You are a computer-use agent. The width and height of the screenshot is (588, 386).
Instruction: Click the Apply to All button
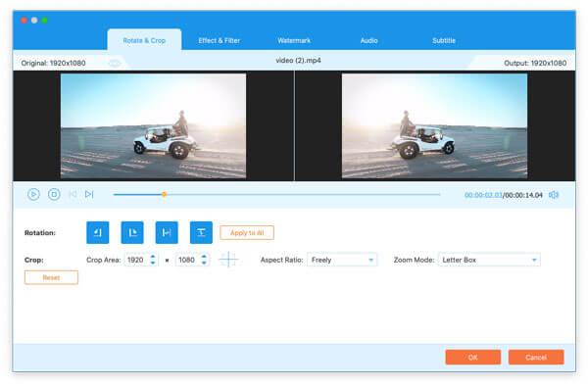click(x=247, y=233)
